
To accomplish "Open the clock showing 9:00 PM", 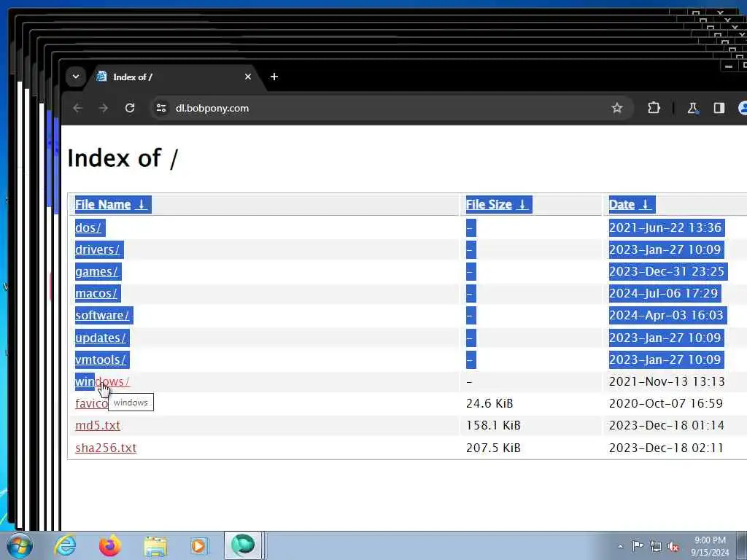I will [x=710, y=546].
